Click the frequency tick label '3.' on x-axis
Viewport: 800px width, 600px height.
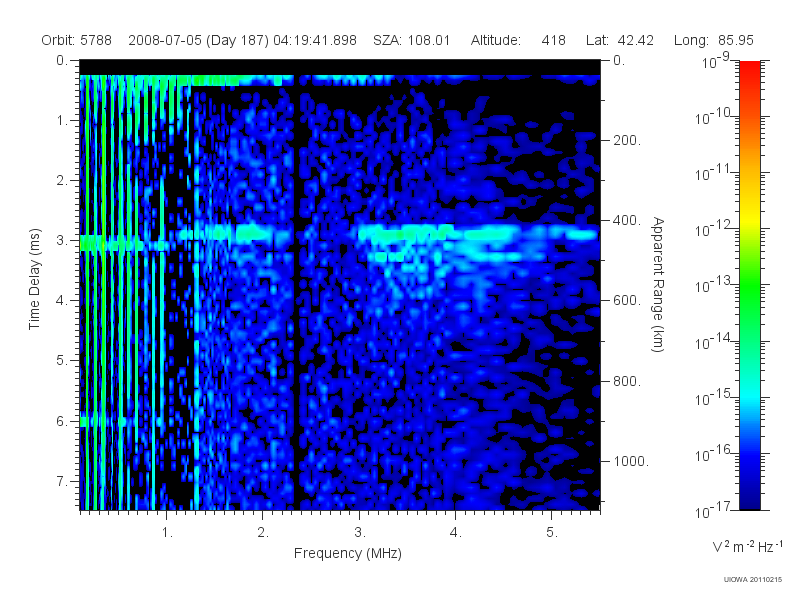[360, 533]
